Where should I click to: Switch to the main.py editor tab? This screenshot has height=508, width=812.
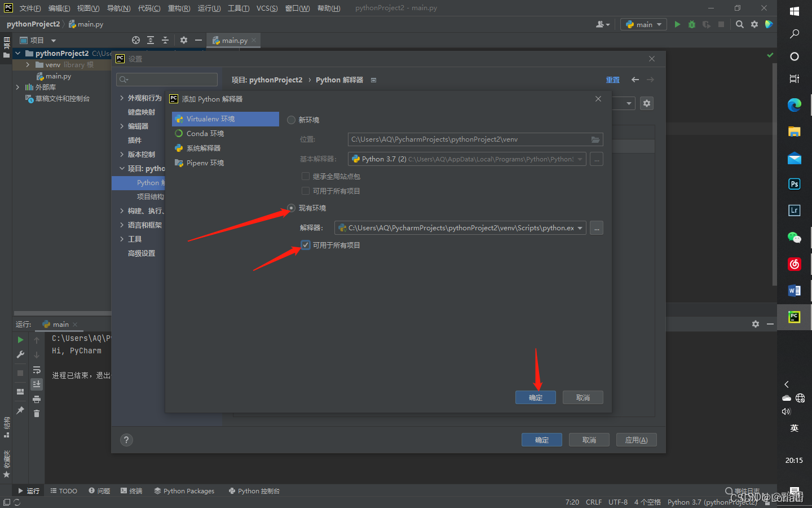coord(234,40)
